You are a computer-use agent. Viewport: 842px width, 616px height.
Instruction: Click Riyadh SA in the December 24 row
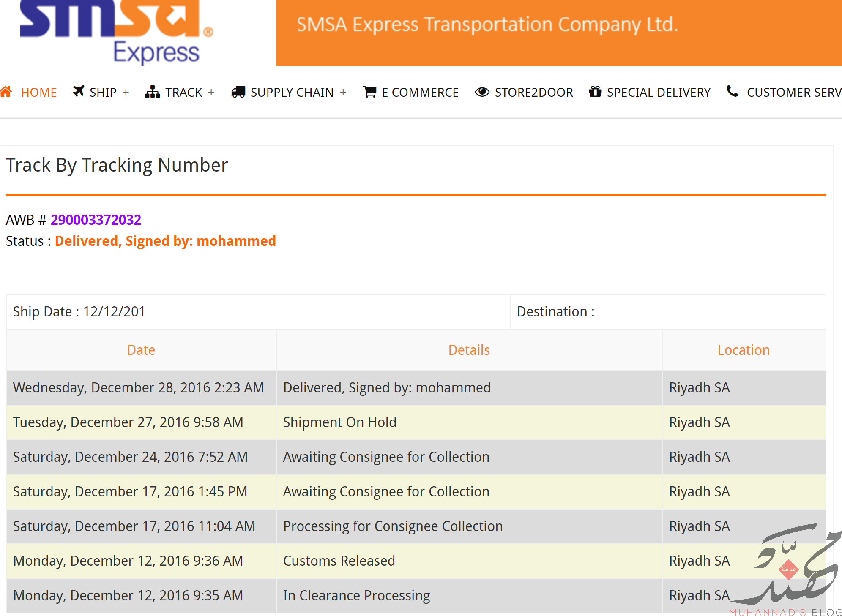[x=700, y=457]
